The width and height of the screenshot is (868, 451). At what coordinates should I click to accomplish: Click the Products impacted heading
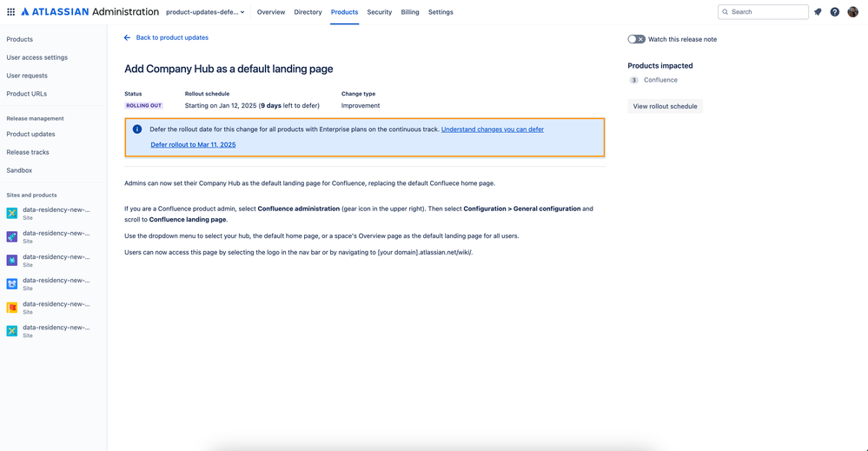[x=659, y=66]
